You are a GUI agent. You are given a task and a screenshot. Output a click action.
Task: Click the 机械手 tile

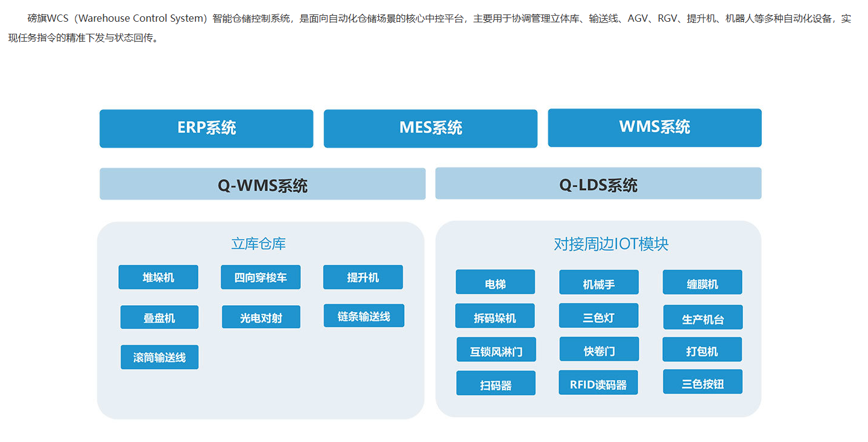click(598, 282)
